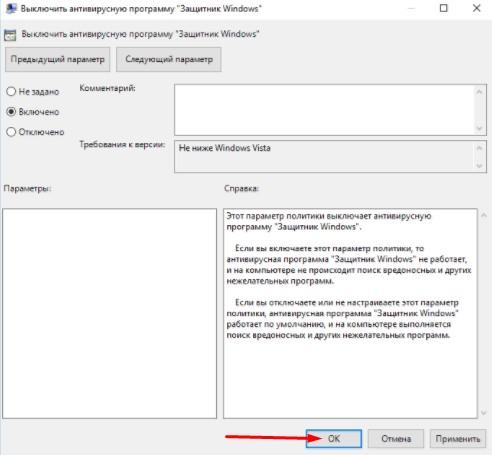Viewport: 492px width, 455px height.
Task: Close the policy dialog window
Action: click(477, 8)
